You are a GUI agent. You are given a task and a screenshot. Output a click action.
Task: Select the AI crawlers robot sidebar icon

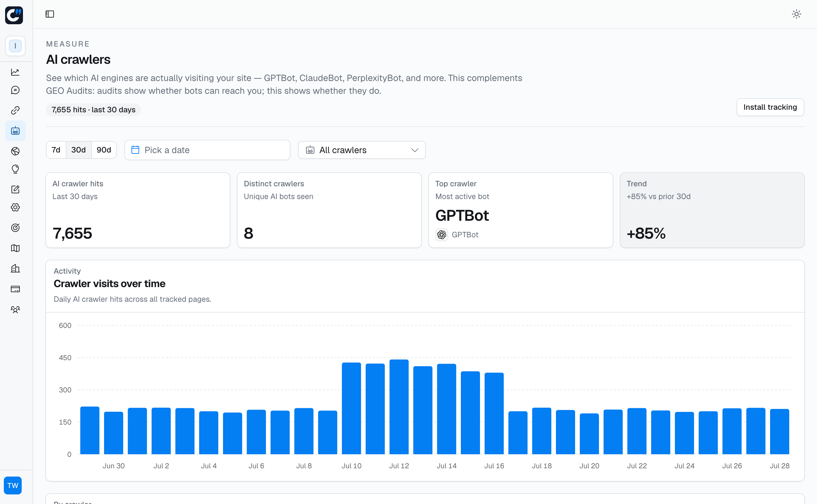point(15,131)
